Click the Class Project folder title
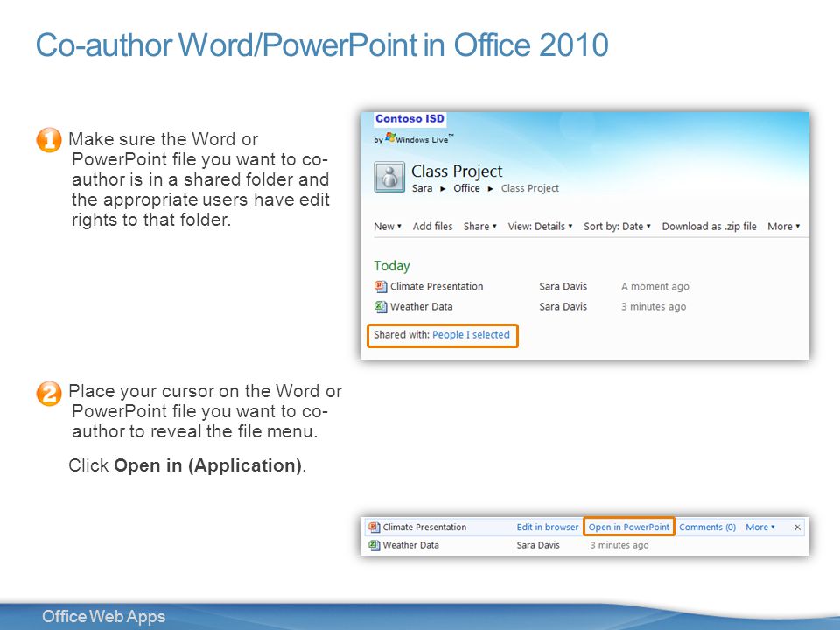Screen dimensions: 840x630 pos(457,171)
